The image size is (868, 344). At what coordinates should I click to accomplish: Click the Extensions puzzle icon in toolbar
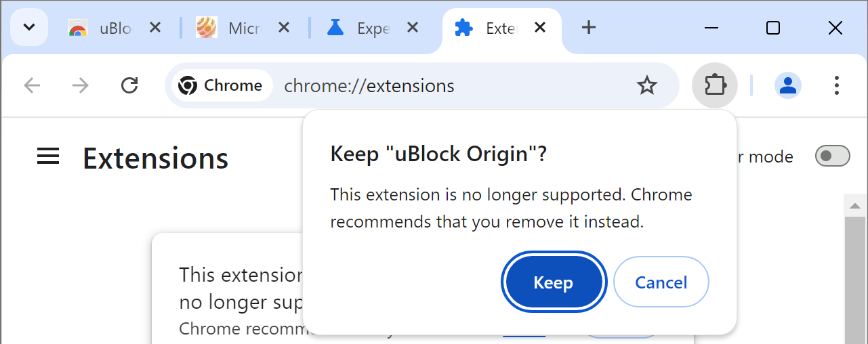(715, 85)
